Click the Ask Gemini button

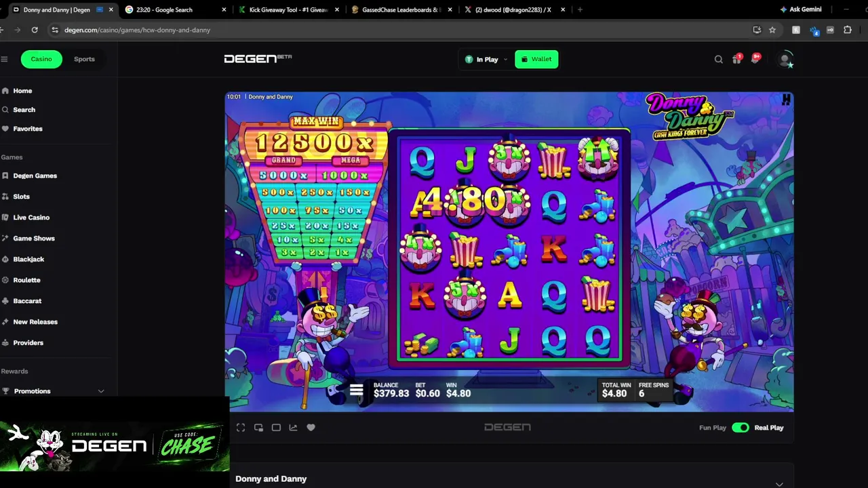pos(801,9)
